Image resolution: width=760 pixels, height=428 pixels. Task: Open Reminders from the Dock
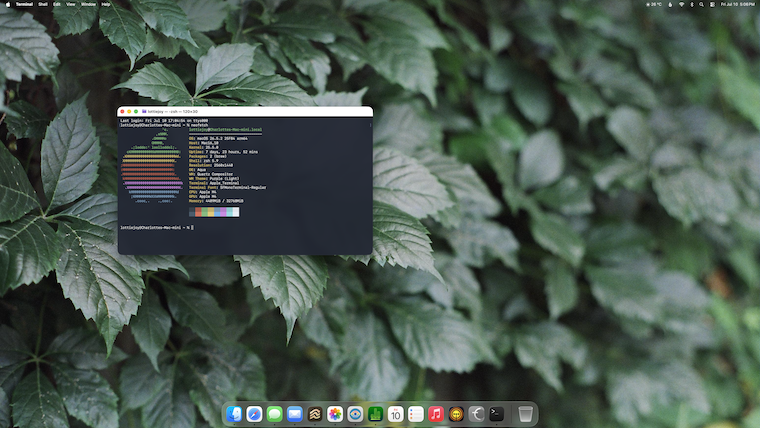click(416, 414)
